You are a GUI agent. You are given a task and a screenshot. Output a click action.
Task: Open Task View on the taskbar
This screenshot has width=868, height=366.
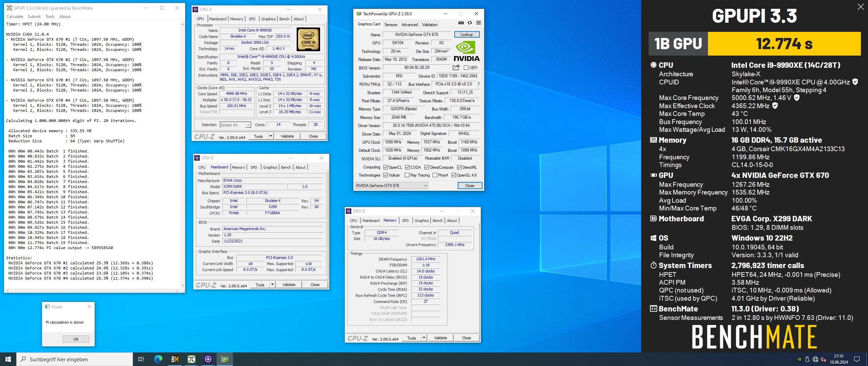point(141,359)
